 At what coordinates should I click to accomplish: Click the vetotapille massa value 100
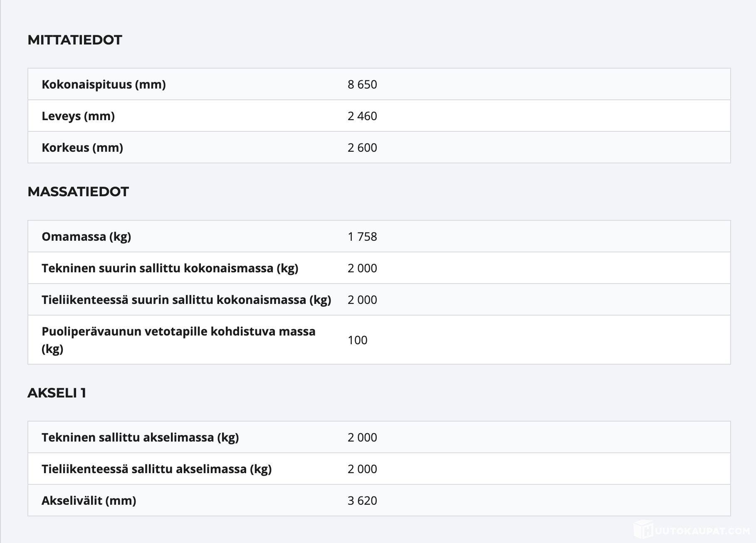(357, 340)
